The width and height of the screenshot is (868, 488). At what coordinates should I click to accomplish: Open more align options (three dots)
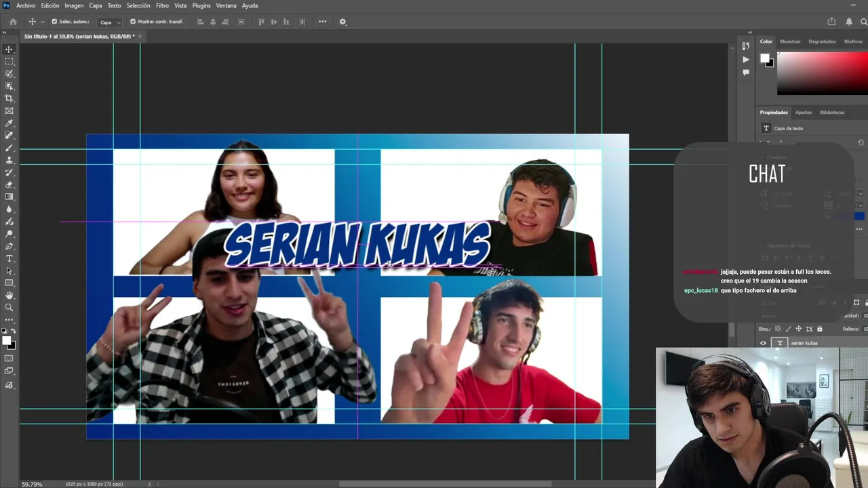322,22
